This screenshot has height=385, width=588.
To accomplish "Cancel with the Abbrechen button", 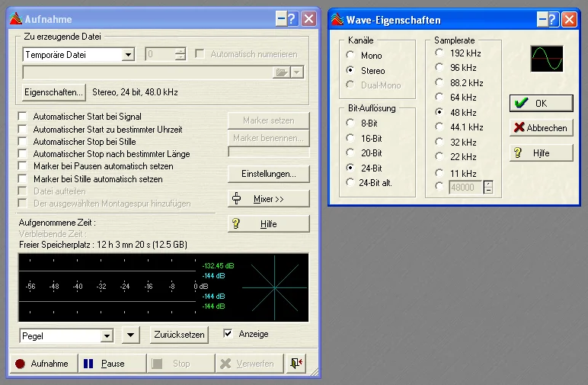I will pyautogui.click(x=541, y=127).
